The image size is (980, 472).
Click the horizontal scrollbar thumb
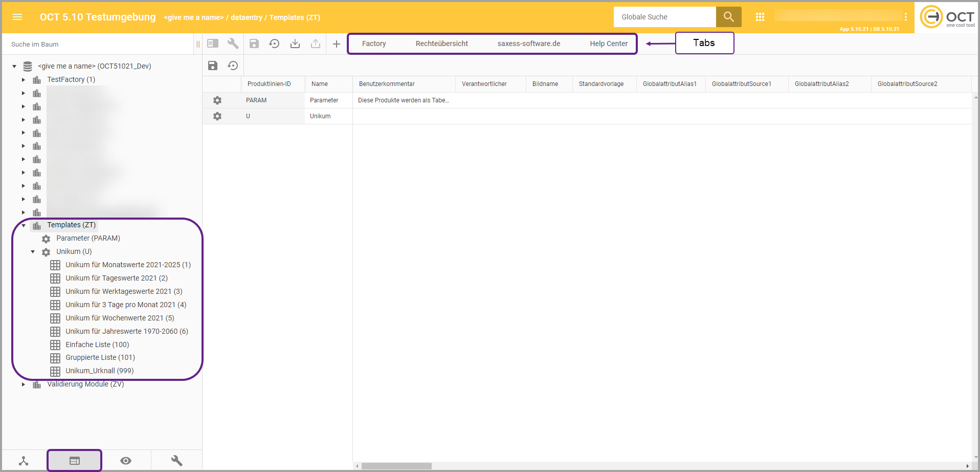click(396, 466)
